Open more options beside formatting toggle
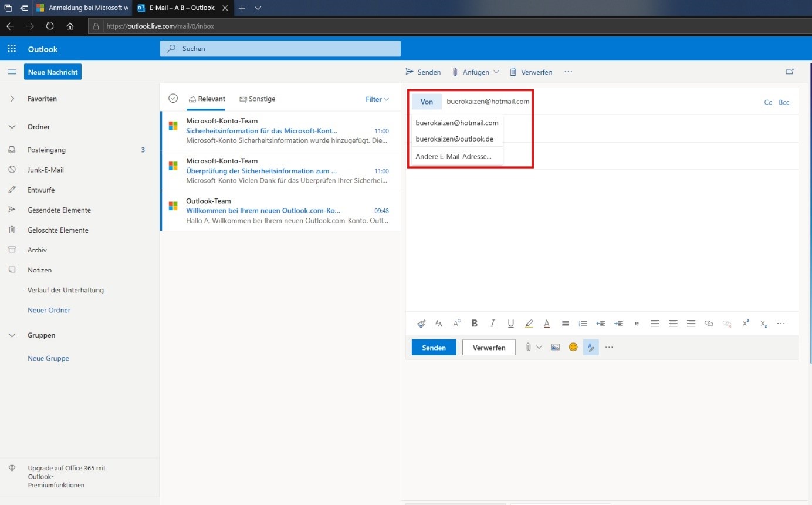 pos(609,347)
